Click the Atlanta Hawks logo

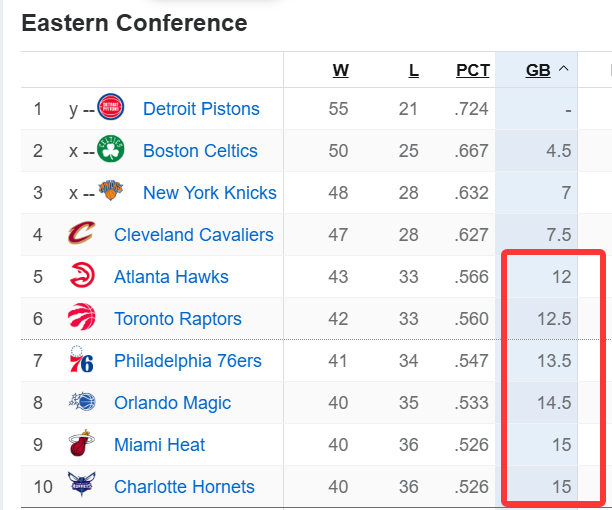click(x=82, y=276)
